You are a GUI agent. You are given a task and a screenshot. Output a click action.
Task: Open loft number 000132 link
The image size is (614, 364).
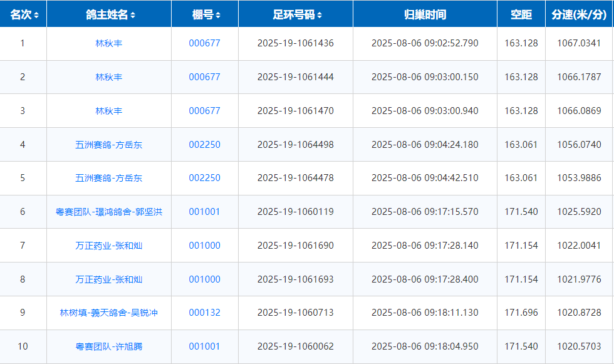point(205,313)
